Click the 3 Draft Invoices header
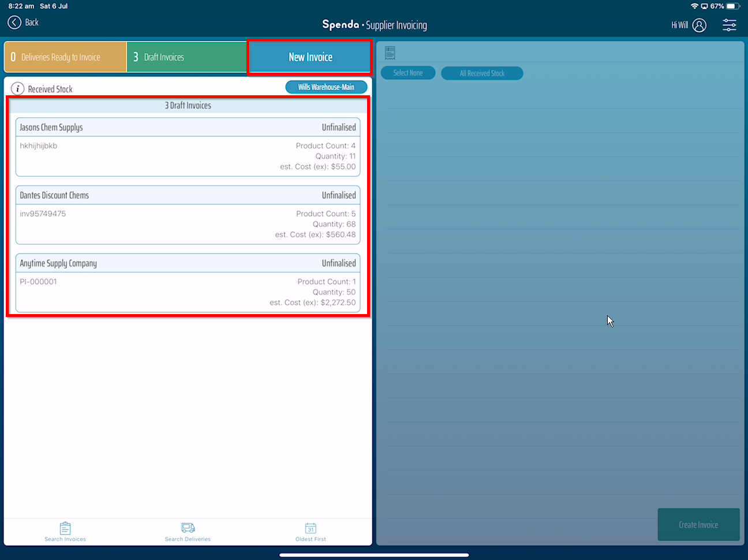This screenshot has width=748, height=560. [188, 106]
